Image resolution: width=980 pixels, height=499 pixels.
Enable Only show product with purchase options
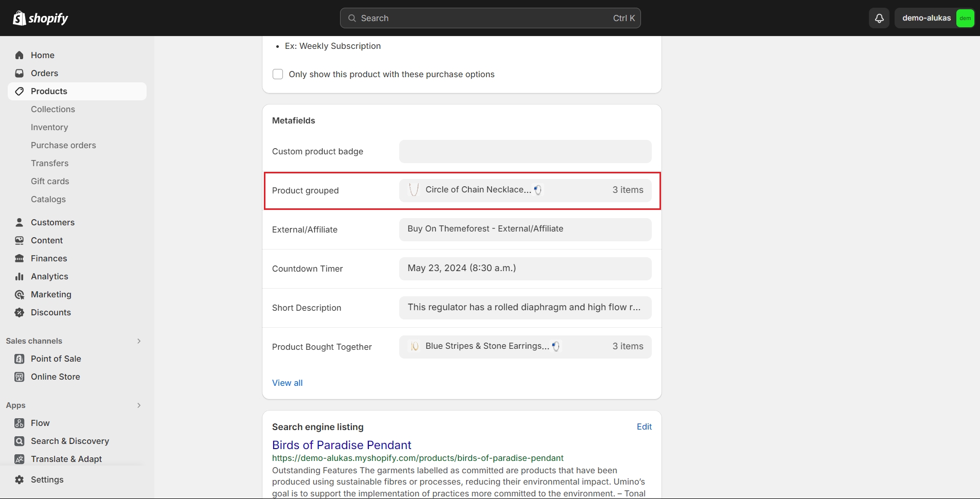point(278,74)
